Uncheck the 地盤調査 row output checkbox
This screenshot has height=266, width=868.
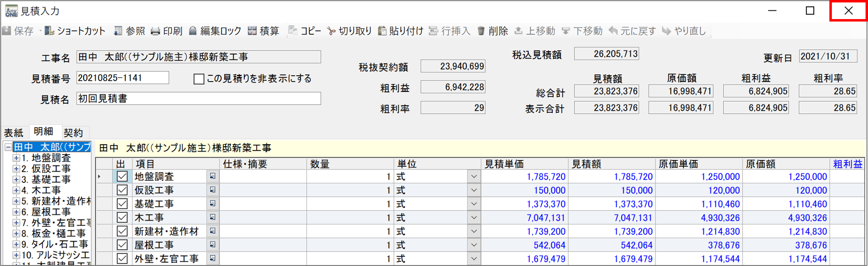point(122,177)
